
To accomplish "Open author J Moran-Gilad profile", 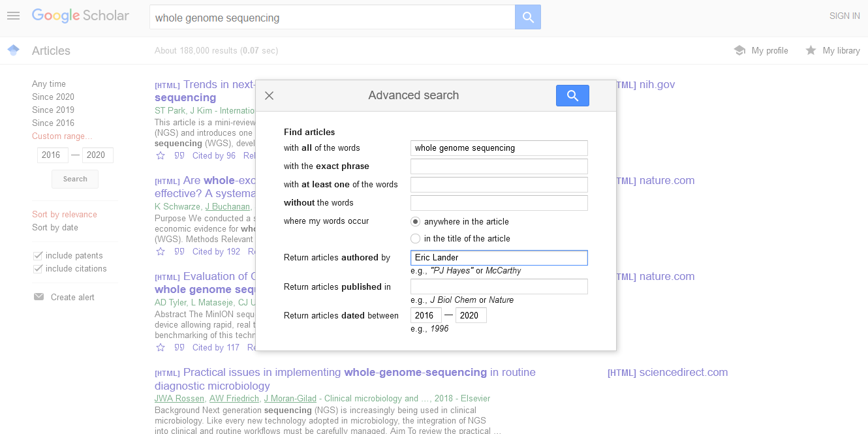I will [x=290, y=399].
